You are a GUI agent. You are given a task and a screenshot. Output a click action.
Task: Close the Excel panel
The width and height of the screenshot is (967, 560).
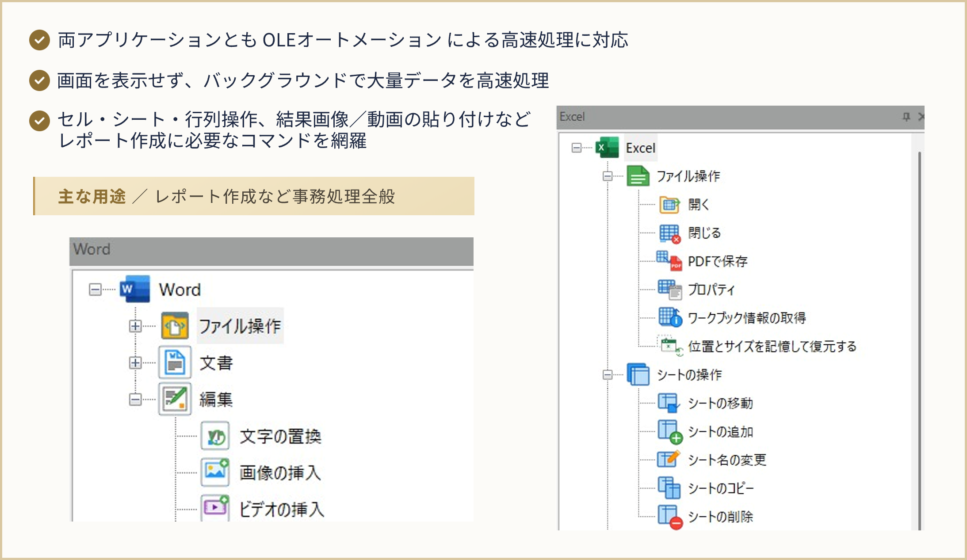pos(921,117)
